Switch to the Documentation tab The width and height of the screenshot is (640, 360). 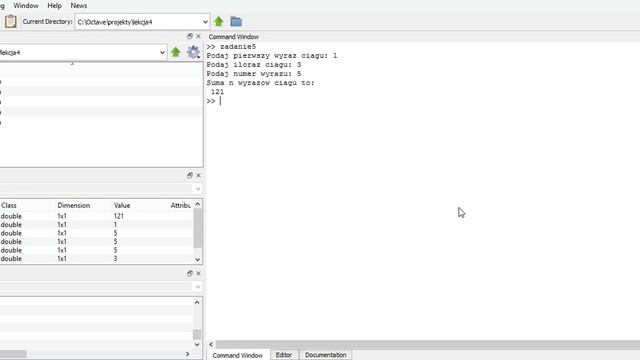tap(325, 355)
